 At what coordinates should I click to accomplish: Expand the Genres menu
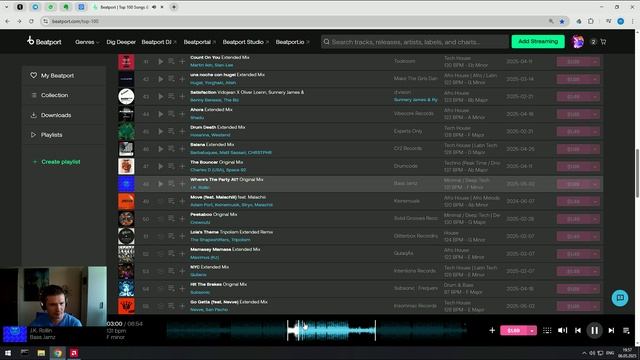point(87,42)
